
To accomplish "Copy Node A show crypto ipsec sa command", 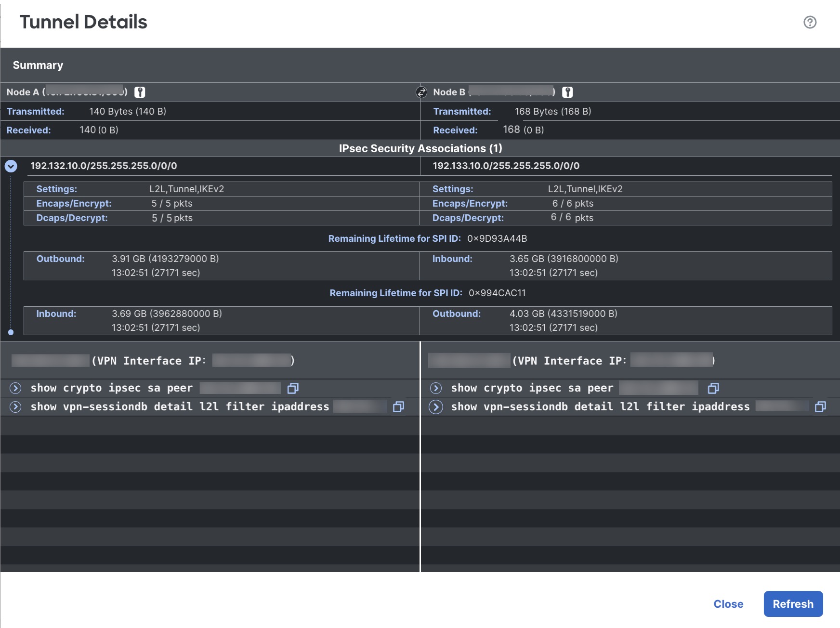I will click(293, 388).
